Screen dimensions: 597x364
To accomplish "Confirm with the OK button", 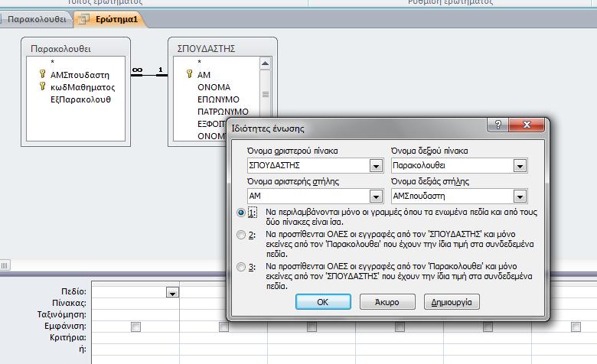I will (323, 301).
